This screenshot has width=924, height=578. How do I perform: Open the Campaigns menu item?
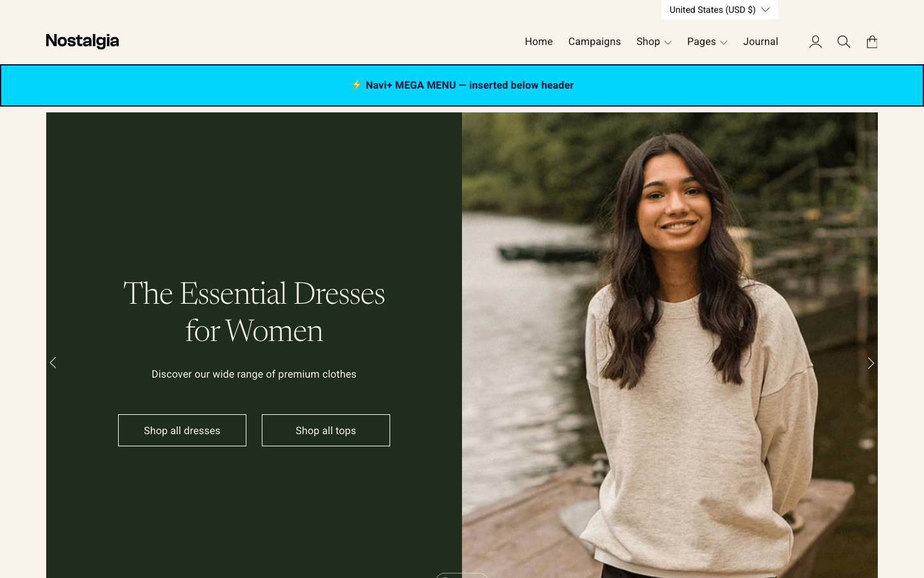click(x=594, y=42)
